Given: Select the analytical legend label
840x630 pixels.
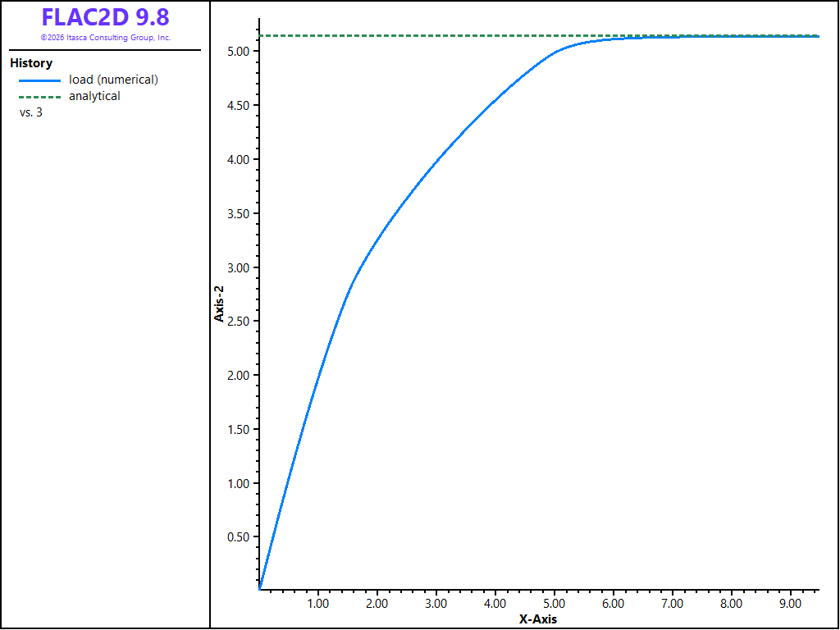Looking at the screenshot, I should pyautogui.click(x=94, y=97).
